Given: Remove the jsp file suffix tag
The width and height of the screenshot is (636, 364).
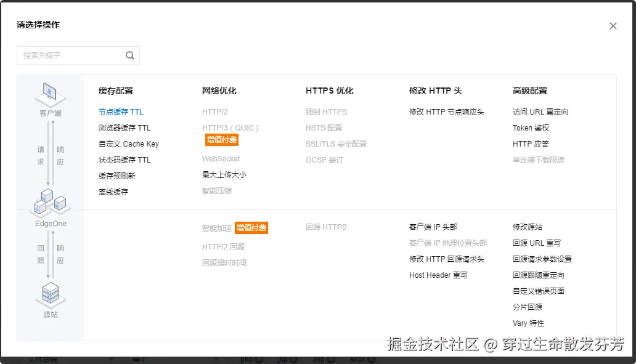Looking at the screenshot, I should [293, 358].
